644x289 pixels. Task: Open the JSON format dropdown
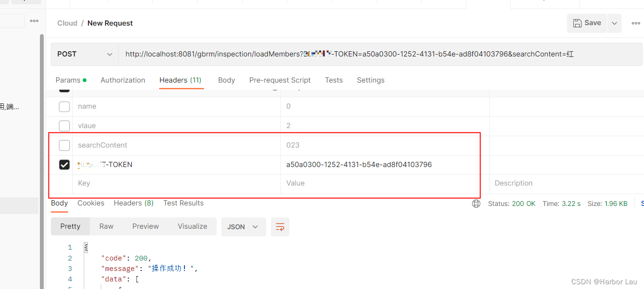pyautogui.click(x=243, y=227)
